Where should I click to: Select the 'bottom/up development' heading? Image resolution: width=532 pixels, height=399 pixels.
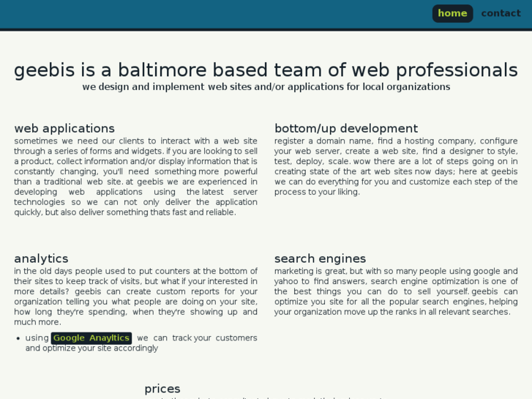(346, 128)
